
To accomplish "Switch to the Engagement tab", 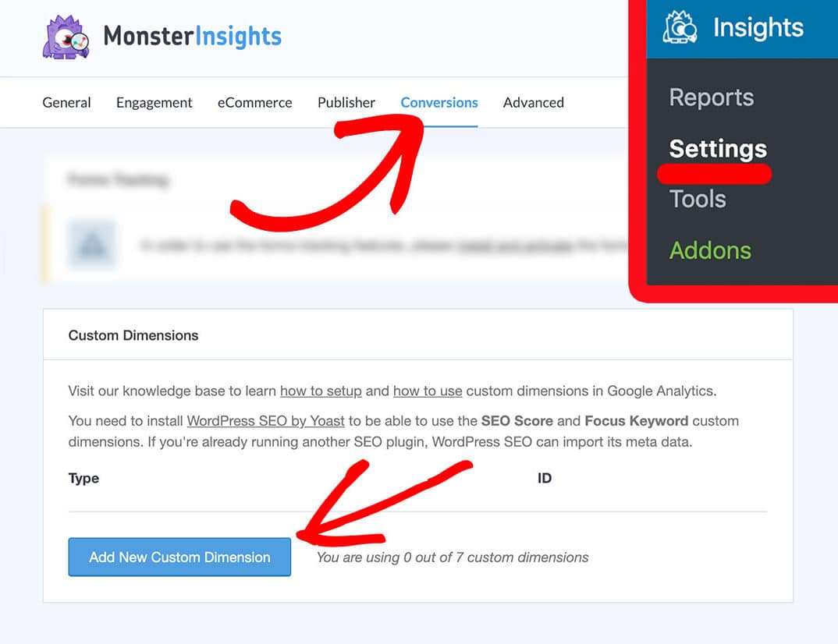I will (x=154, y=103).
